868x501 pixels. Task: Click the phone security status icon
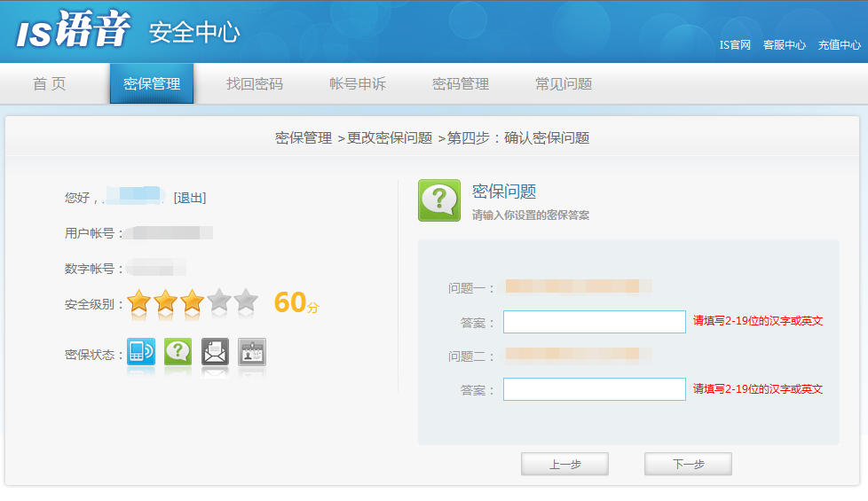tap(141, 352)
